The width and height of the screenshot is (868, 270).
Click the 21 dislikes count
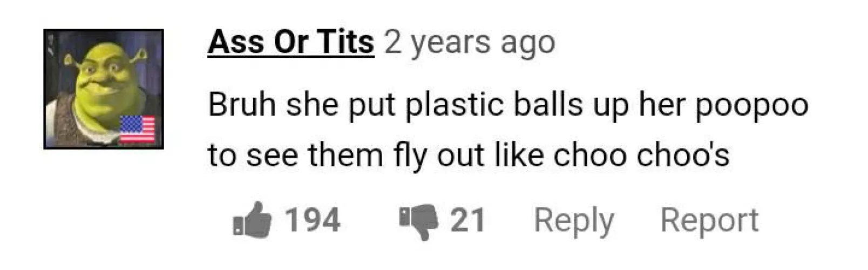[467, 220]
